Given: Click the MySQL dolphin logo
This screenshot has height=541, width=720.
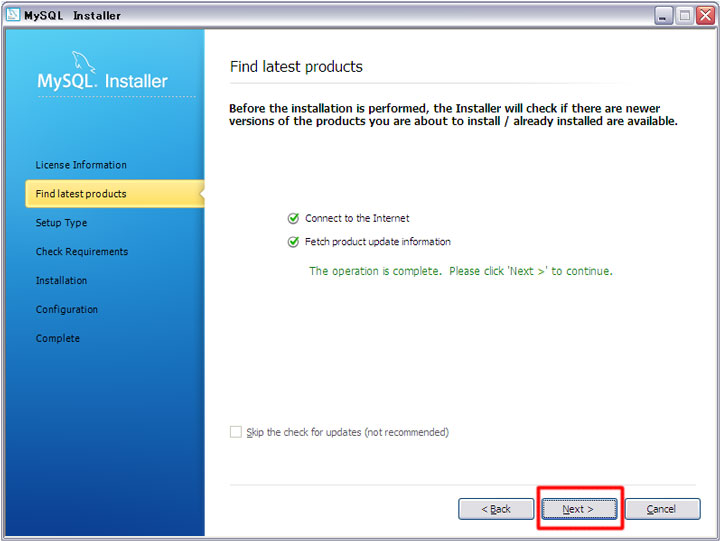Looking at the screenshot, I should (x=83, y=62).
